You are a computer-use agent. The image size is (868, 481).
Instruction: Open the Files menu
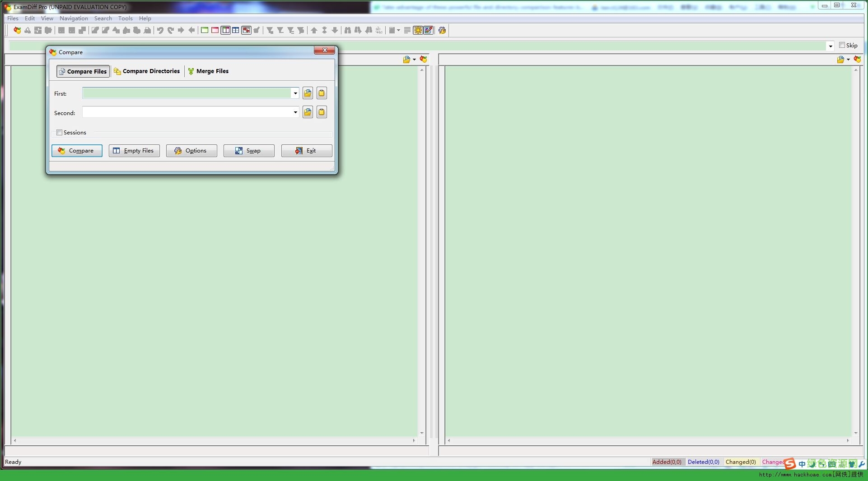click(x=13, y=18)
